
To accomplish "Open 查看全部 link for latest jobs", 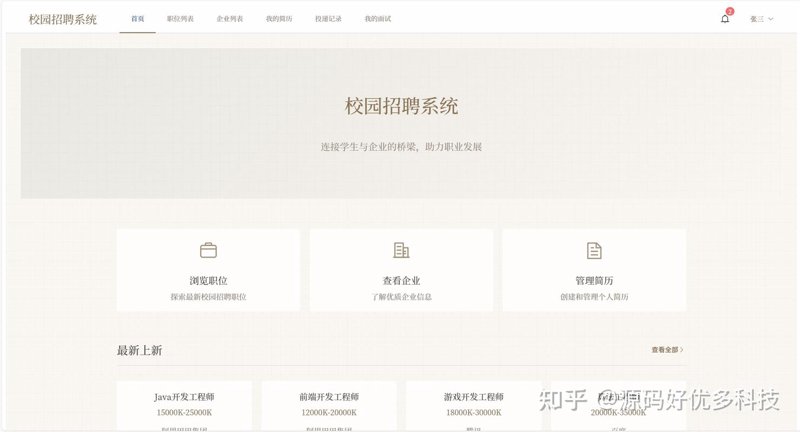I will pos(667,350).
